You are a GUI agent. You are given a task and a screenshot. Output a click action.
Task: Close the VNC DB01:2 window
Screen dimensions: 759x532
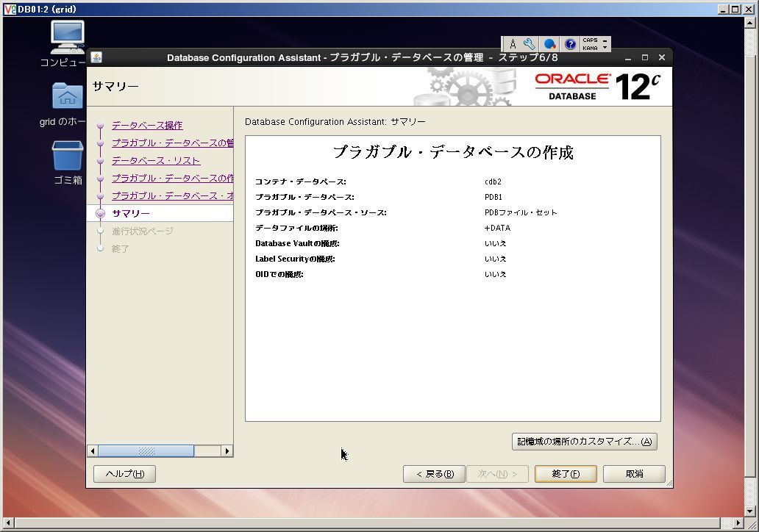(x=749, y=10)
